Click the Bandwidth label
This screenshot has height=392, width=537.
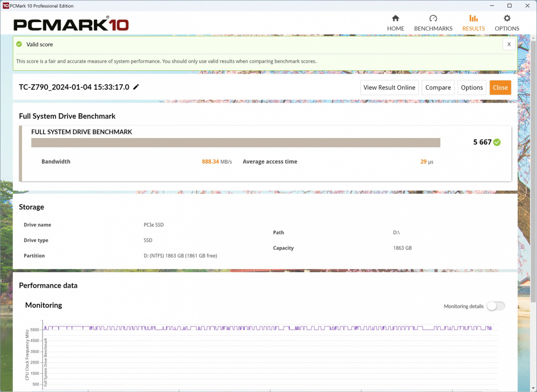click(x=56, y=162)
